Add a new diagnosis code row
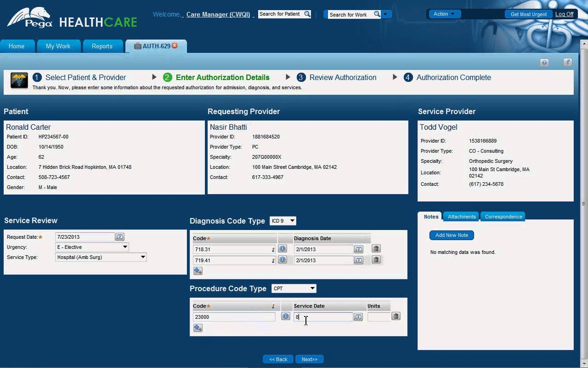This screenshot has height=368, width=588. click(x=198, y=271)
